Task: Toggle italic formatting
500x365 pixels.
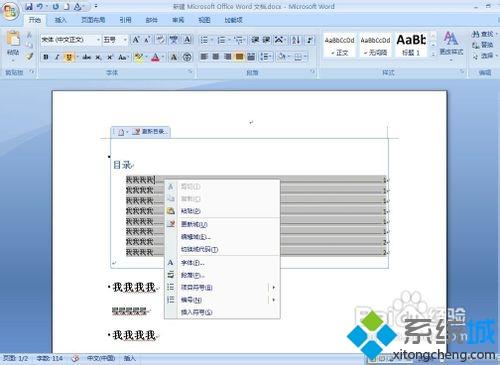Action: [57, 57]
